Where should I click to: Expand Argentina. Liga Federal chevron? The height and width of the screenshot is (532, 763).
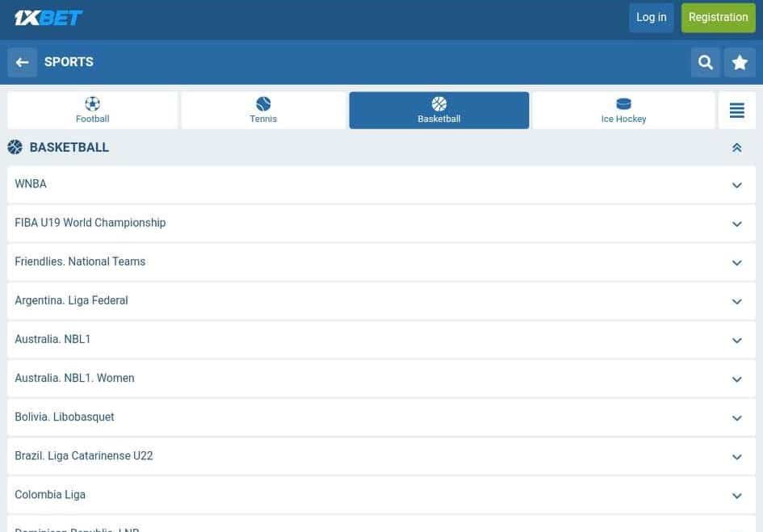pyautogui.click(x=736, y=301)
